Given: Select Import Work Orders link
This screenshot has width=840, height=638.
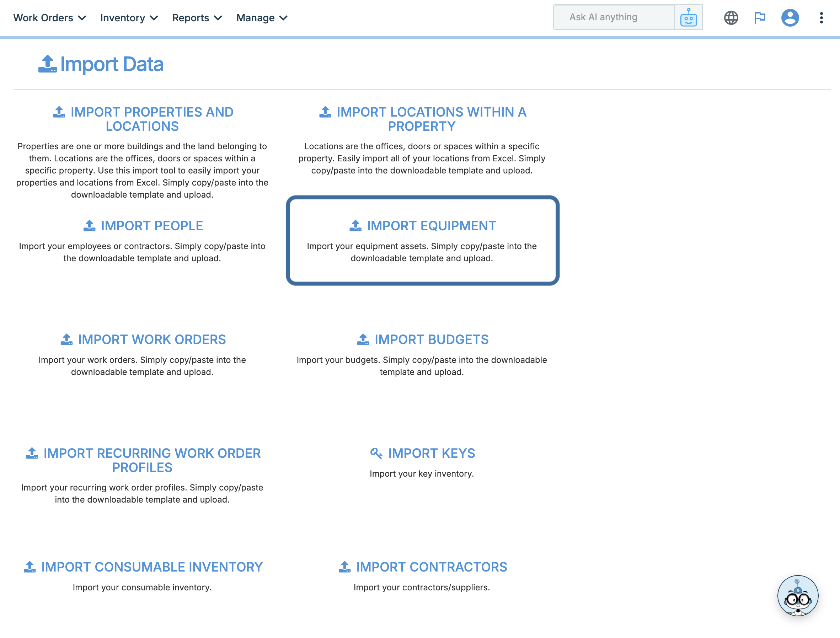Looking at the screenshot, I should [151, 339].
